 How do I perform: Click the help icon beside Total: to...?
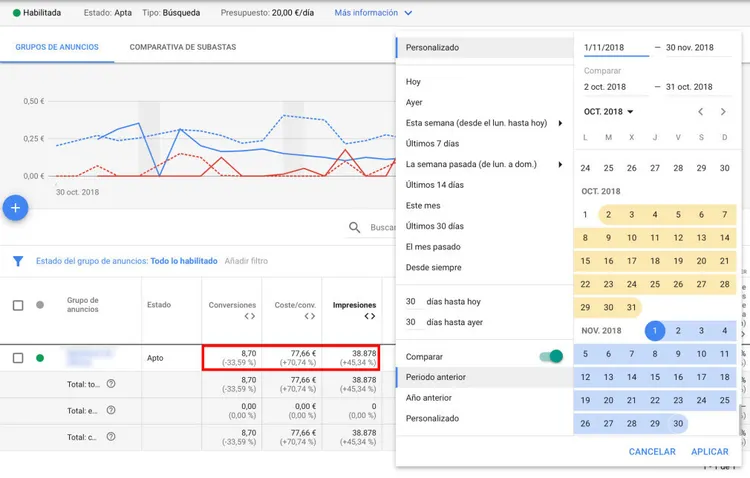(111, 384)
